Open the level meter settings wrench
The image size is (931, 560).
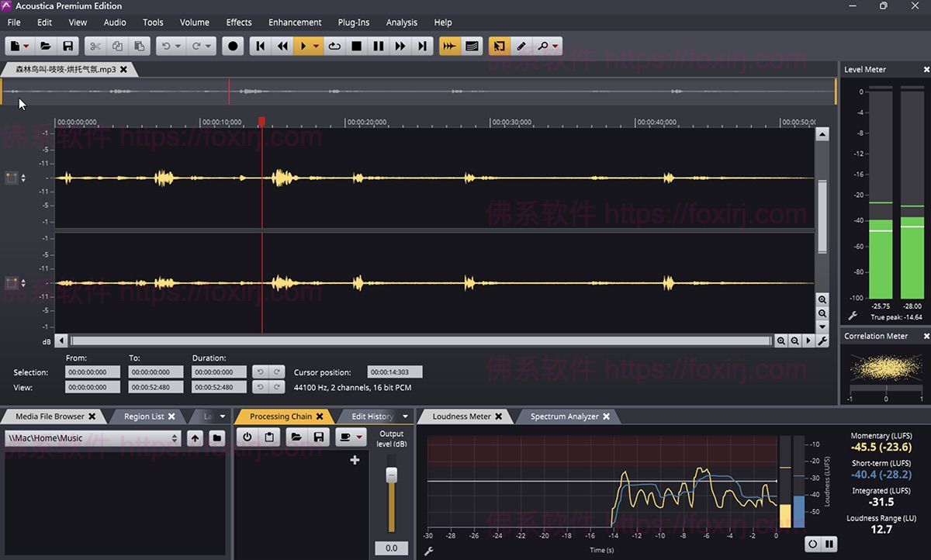tap(852, 315)
